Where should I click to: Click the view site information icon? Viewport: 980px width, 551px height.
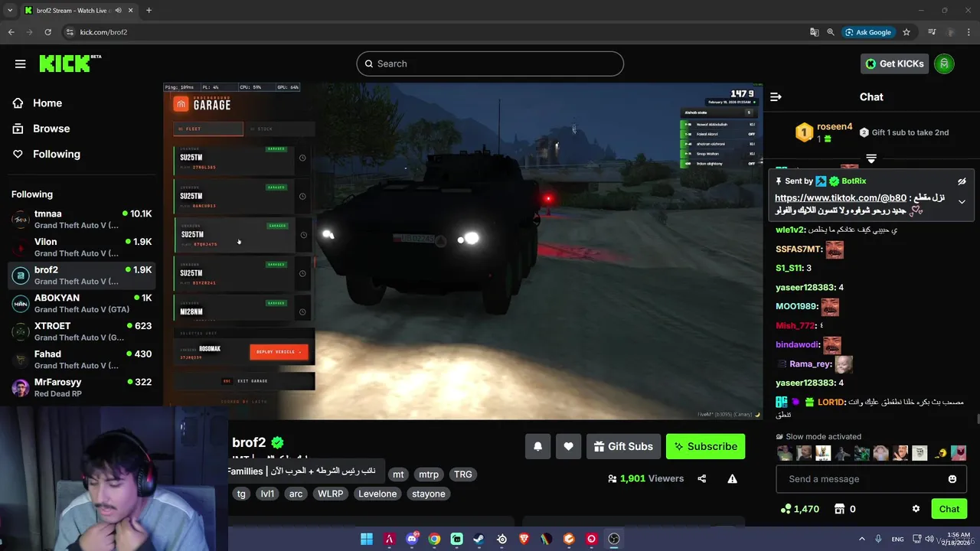click(x=70, y=32)
